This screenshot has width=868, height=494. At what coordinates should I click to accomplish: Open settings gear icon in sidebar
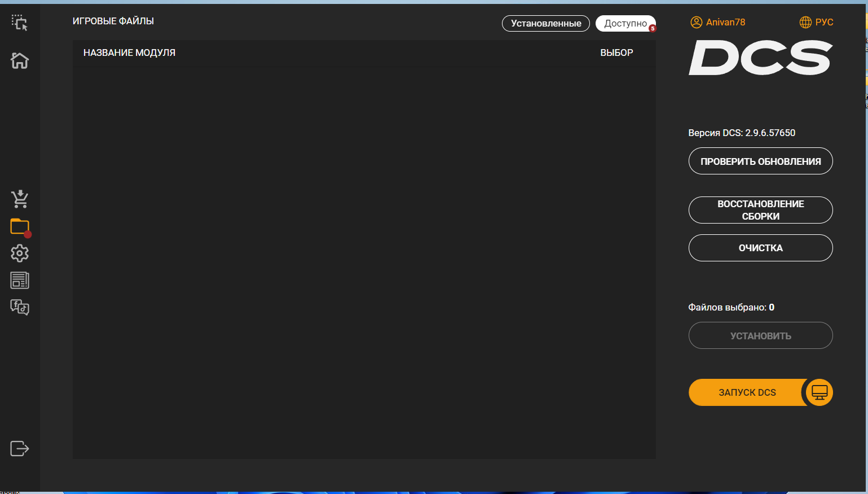(x=20, y=253)
